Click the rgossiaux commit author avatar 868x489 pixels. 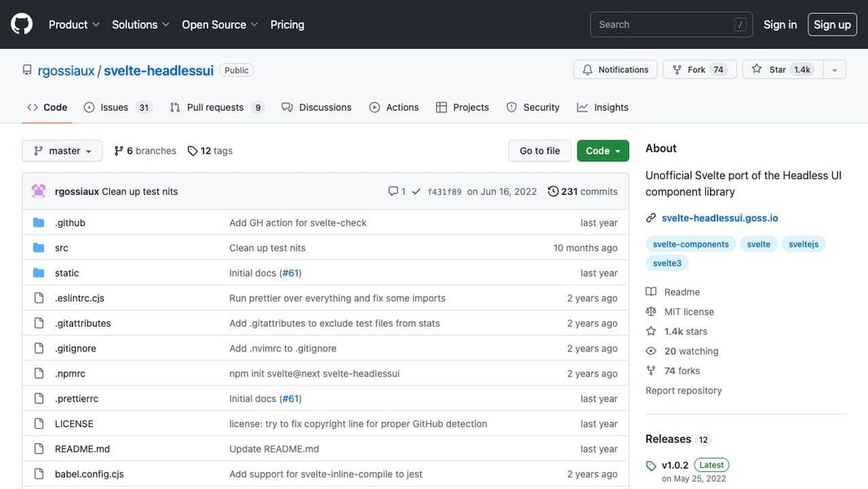point(39,191)
